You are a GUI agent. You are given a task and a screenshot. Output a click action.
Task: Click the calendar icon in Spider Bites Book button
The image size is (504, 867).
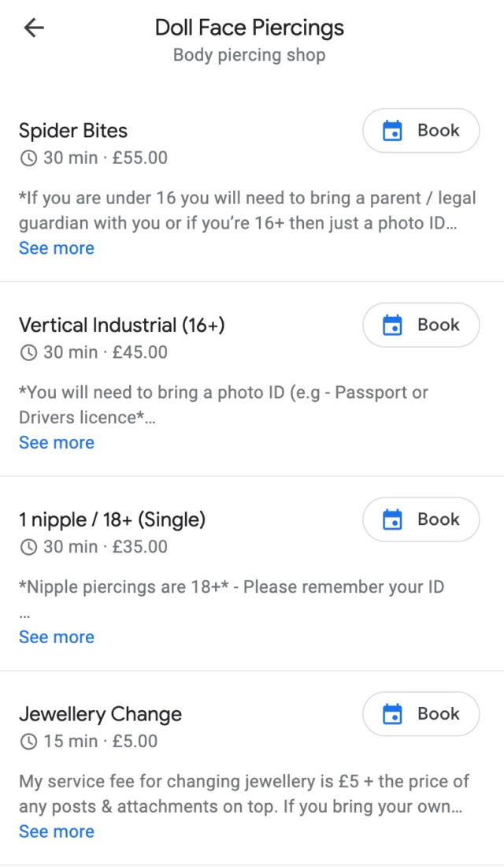pyautogui.click(x=391, y=130)
